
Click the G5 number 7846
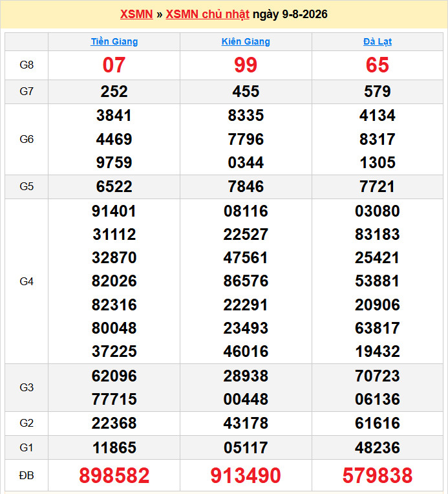[246, 186]
